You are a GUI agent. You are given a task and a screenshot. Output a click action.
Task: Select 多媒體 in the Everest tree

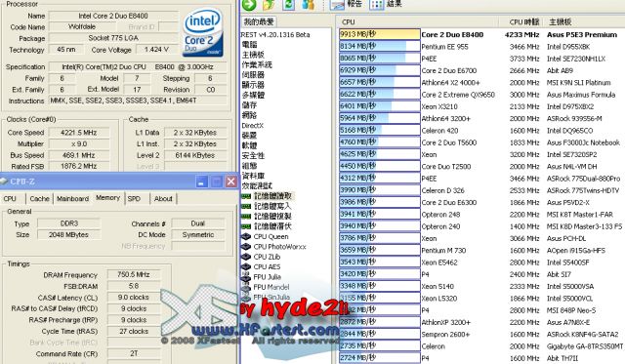pyautogui.click(x=253, y=96)
